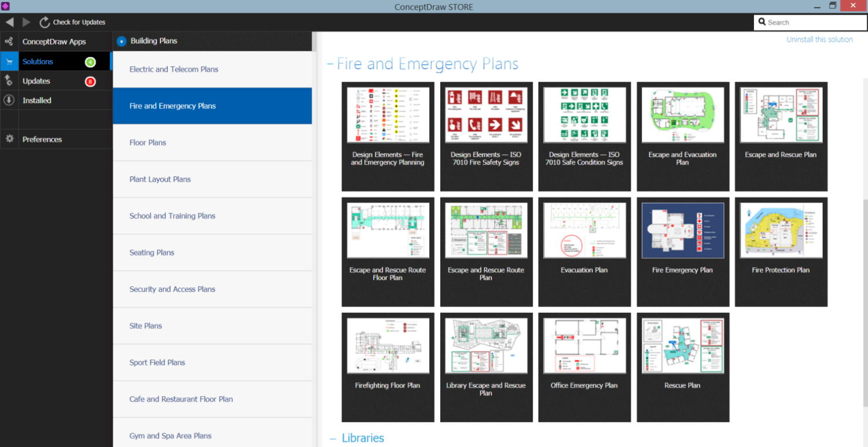This screenshot has height=447, width=868.
Task: Select Security and Access Plans
Action: (212, 289)
